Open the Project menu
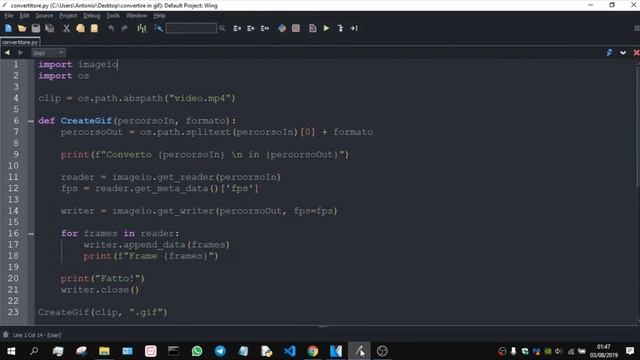This screenshot has width=640, height=360. click(x=68, y=16)
